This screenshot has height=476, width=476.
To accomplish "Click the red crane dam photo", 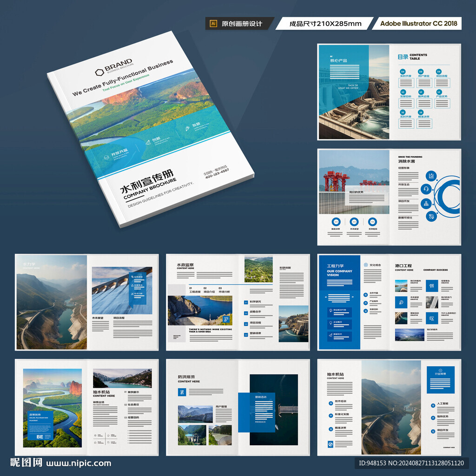I will [x=354, y=182].
